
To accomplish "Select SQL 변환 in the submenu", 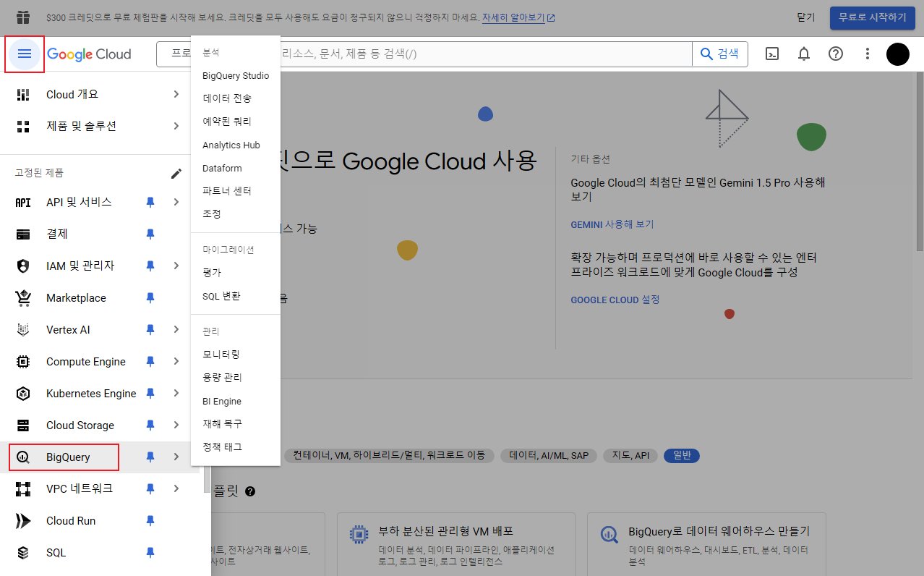I will (x=236, y=297).
